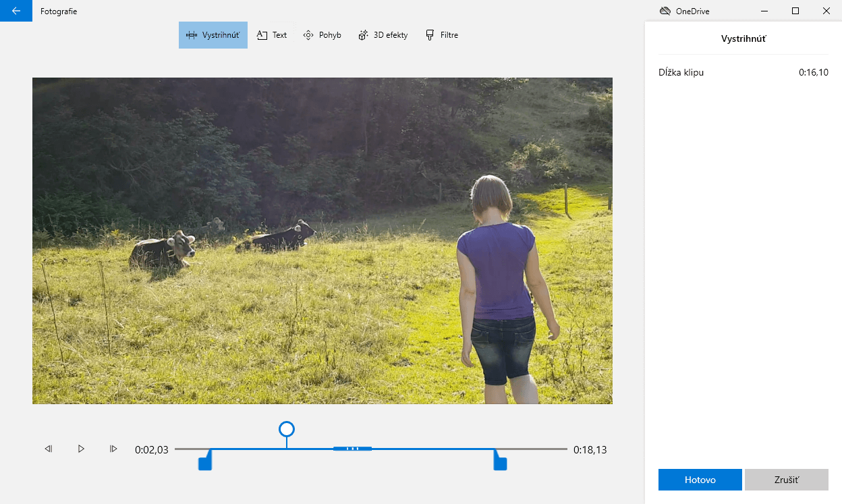This screenshot has width=842, height=504.
Task: Click the video preview image
Action: tap(322, 241)
